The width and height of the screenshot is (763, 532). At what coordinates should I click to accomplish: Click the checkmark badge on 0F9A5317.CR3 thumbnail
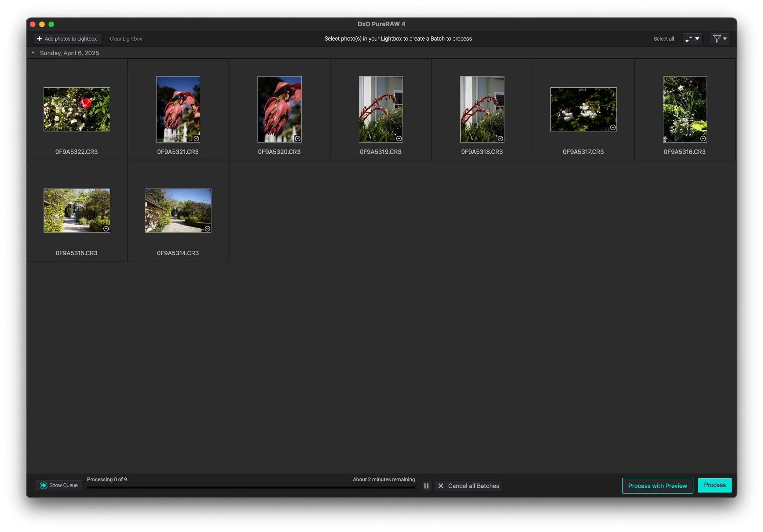(613, 127)
